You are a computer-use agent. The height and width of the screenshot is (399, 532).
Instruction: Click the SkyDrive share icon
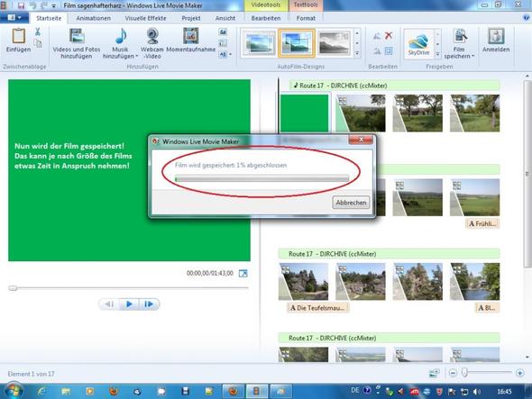tap(418, 44)
